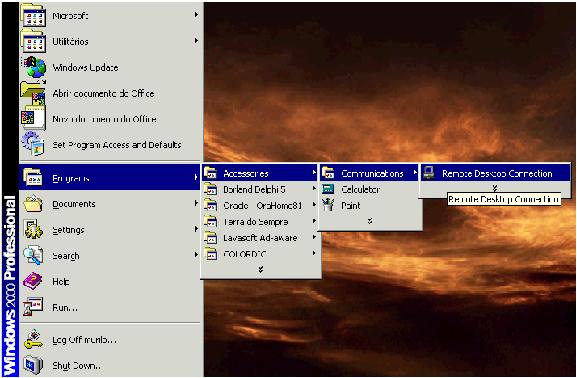Viewport: 577px width, 378px height.
Task: Show hidden items in Programs submenu chevron
Action: (261, 270)
